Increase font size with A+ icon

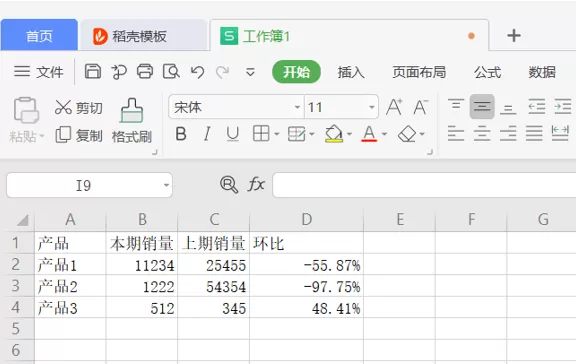pyautogui.click(x=394, y=107)
